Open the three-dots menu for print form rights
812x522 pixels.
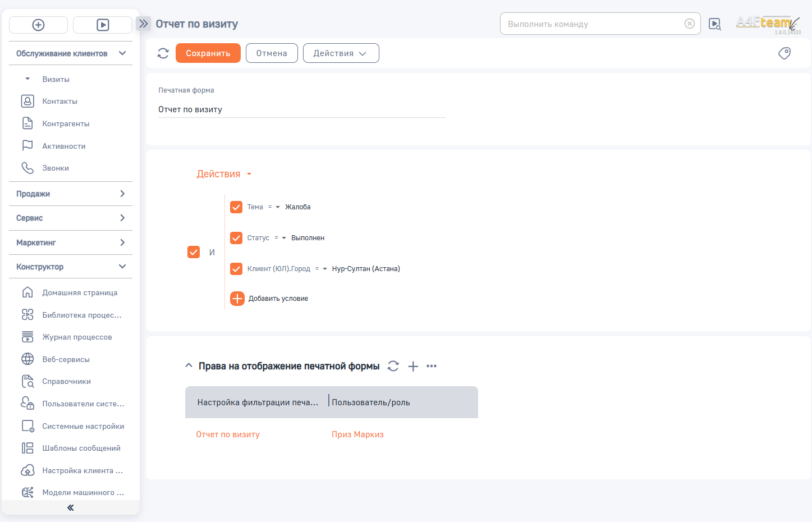pyautogui.click(x=432, y=366)
